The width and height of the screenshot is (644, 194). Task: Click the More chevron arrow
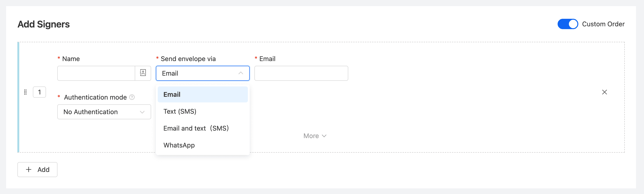tap(324, 136)
